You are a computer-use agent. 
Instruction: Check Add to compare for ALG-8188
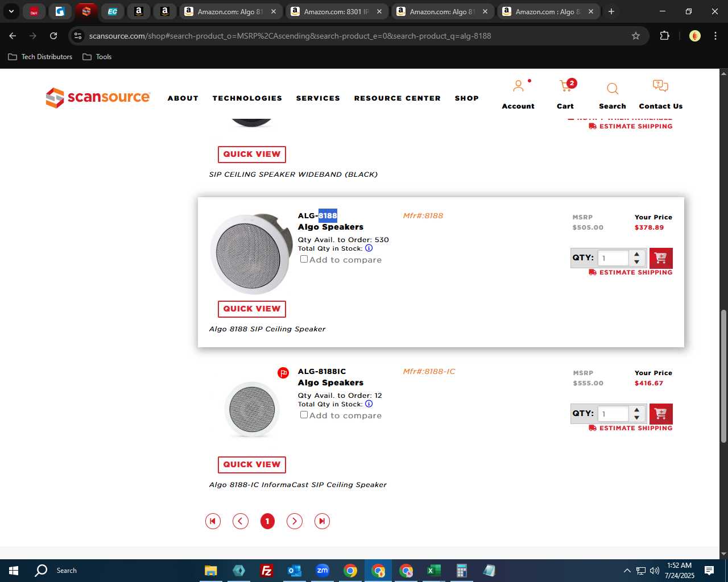pyautogui.click(x=304, y=259)
